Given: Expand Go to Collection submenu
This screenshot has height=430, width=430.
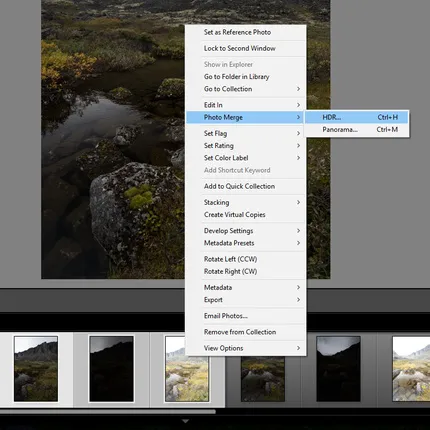Looking at the screenshot, I should tap(246, 89).
